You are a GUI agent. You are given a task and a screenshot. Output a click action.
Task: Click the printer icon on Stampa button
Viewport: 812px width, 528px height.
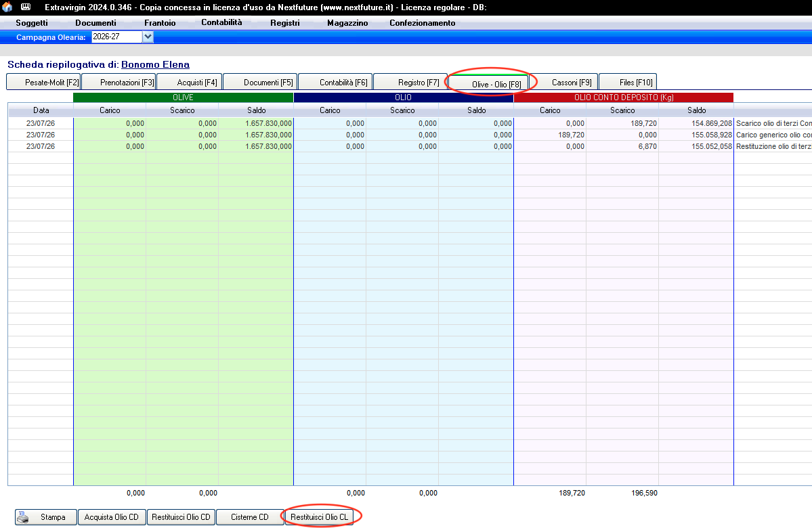[23, 517]
